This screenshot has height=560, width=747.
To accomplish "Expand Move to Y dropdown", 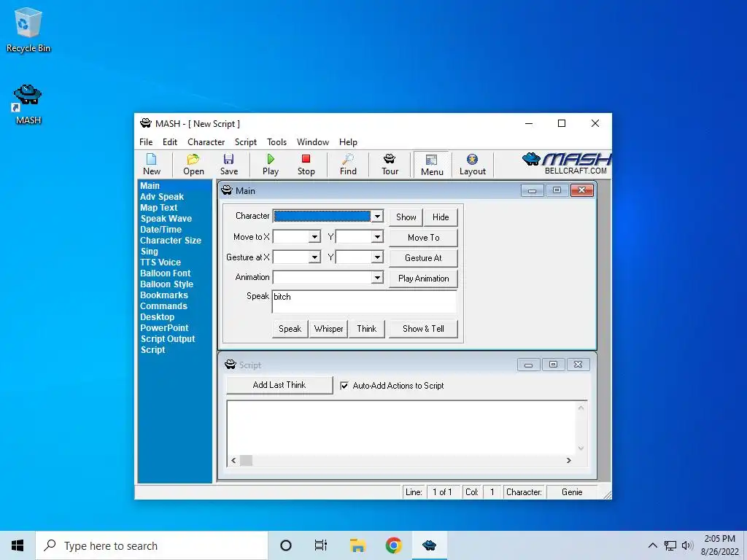I will pos(377,237).
